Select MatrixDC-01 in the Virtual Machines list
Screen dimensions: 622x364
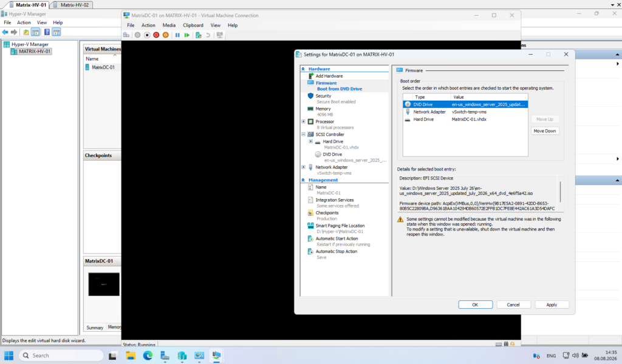[x=103, y=67]
